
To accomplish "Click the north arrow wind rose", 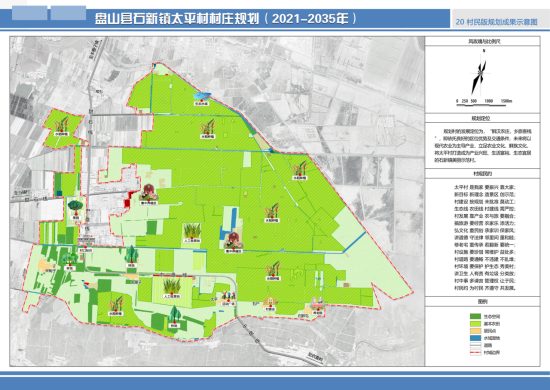I will pyautogui.click(x=479, y=73).
